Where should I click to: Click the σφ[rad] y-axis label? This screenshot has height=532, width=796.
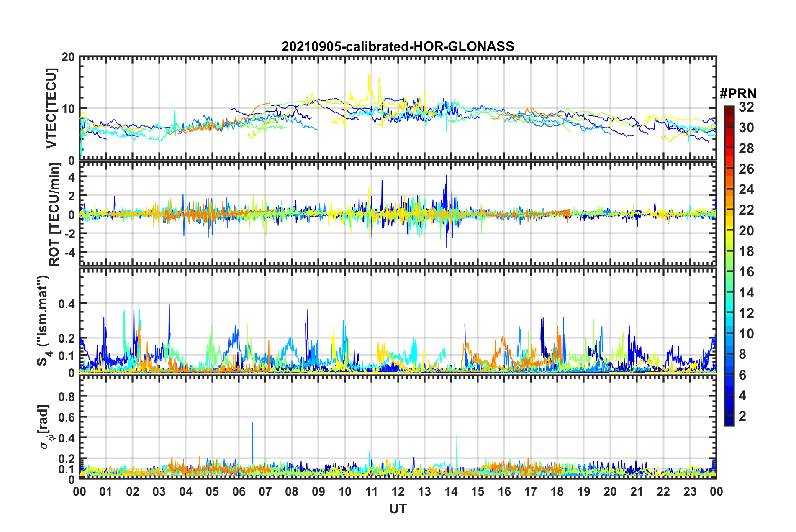(x=45, y=427)
